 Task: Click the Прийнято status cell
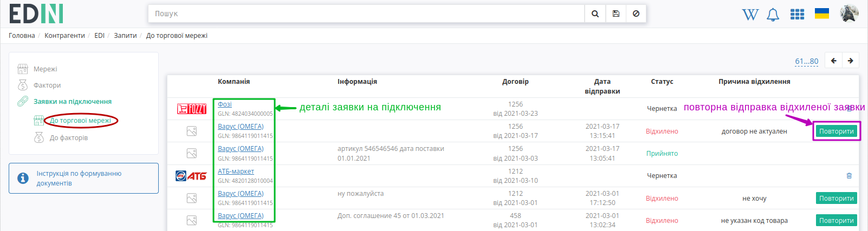tap(662, 154)
